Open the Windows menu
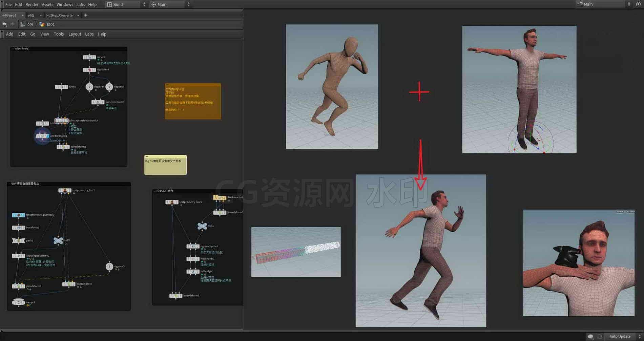The width and height of the screenshot is (644, 341). [x=65, y=4]
